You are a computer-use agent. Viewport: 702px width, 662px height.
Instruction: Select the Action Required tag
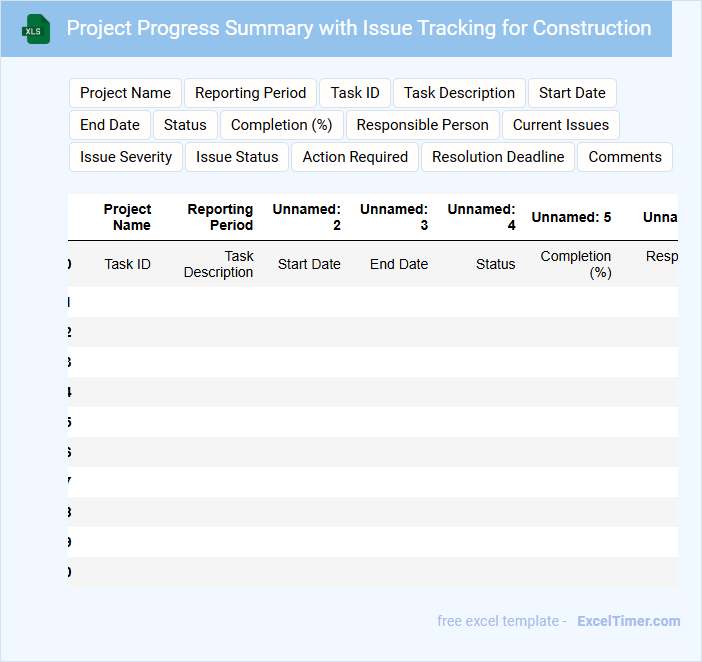click(355, 157)
